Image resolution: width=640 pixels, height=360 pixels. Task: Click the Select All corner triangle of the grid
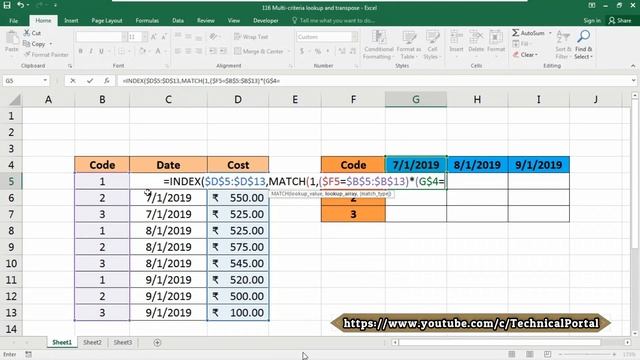15,100
